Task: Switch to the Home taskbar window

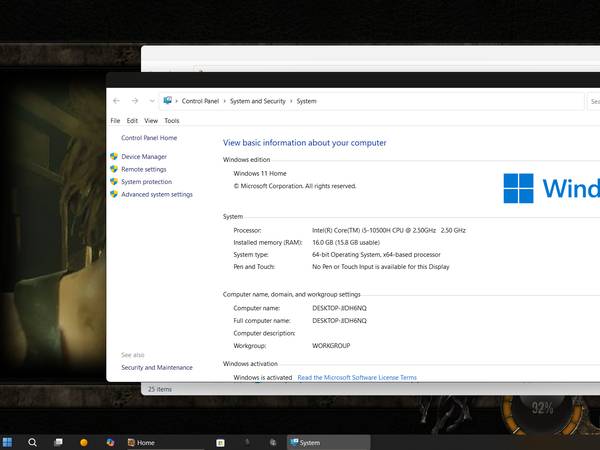Action: point(140,442)
